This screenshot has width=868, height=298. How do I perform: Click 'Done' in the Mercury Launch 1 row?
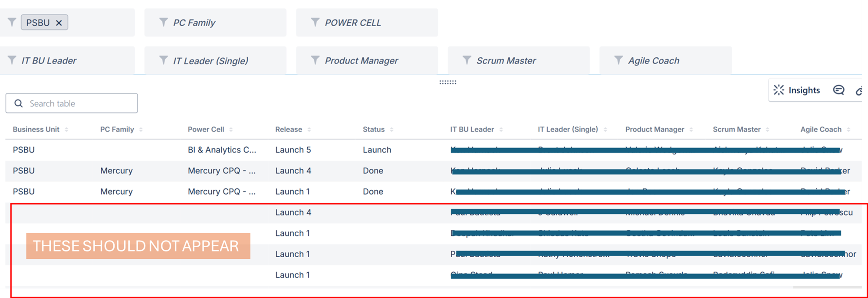pyautogui.click(x=373, y=192)
